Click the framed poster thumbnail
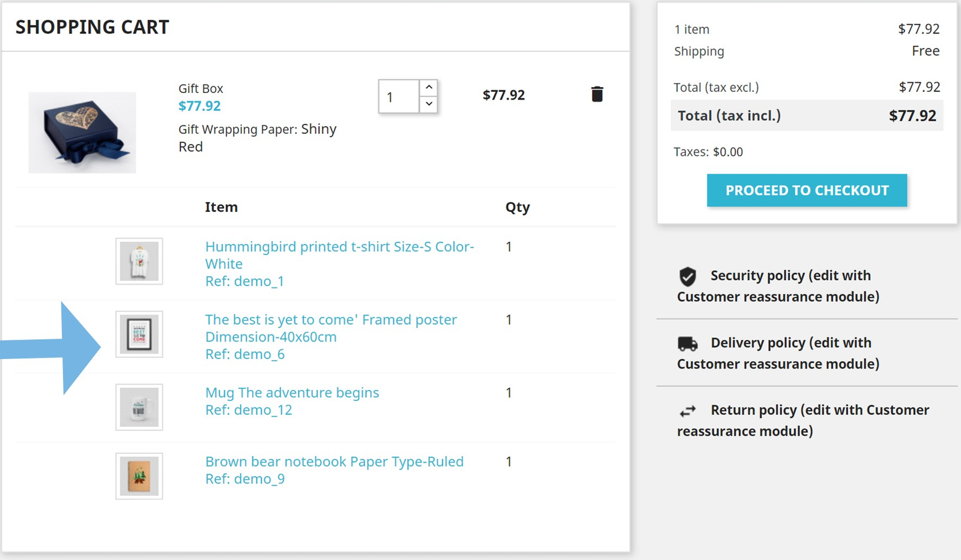 pyautogui.click(x=139, y=334)
